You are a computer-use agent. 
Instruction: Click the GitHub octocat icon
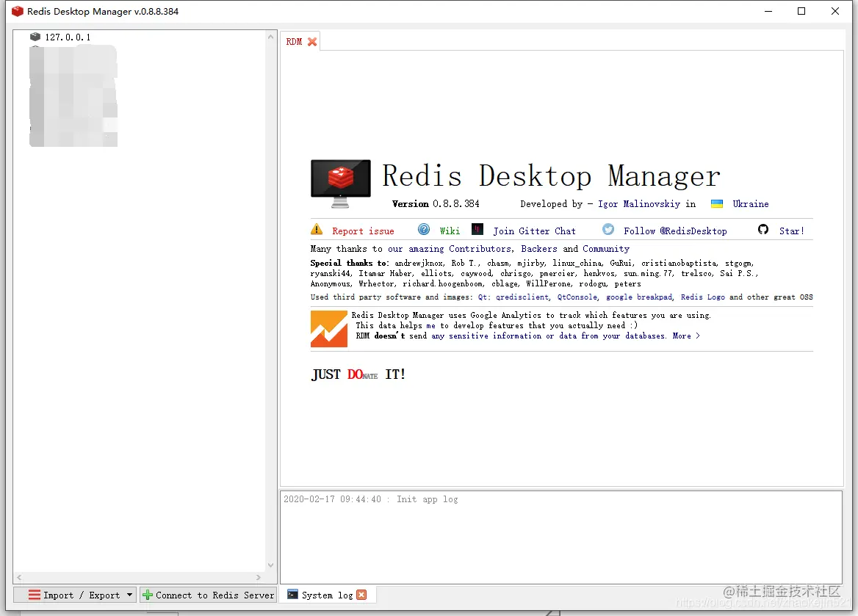tap(763, 229)
